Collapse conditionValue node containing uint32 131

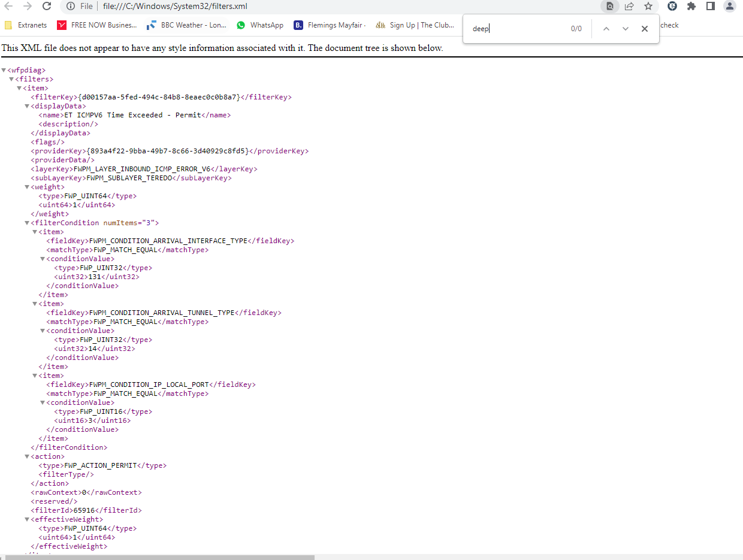43,259
